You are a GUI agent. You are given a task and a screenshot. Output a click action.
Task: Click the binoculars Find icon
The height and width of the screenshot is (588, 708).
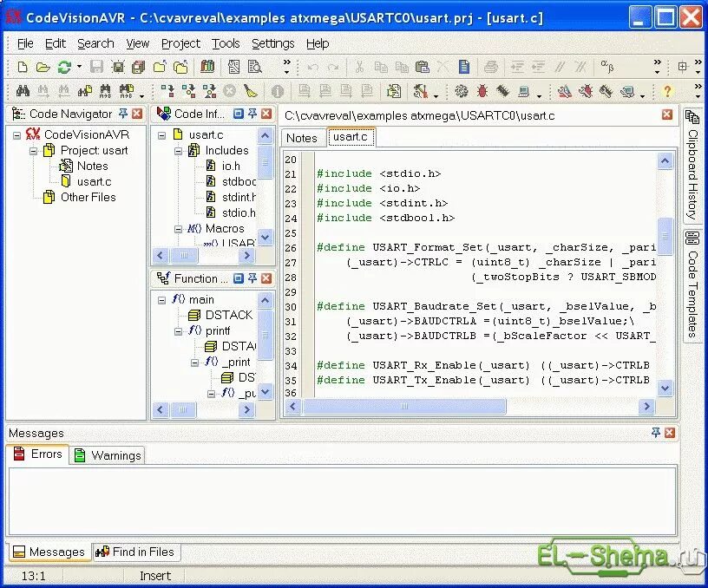23,91
